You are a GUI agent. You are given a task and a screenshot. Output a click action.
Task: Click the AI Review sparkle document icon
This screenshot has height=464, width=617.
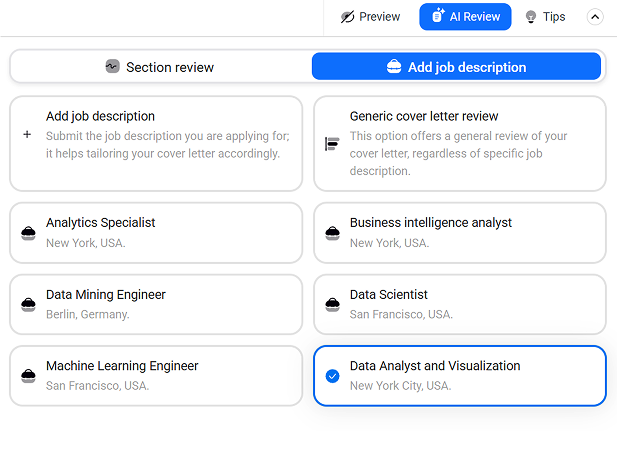tap(438, 16)
